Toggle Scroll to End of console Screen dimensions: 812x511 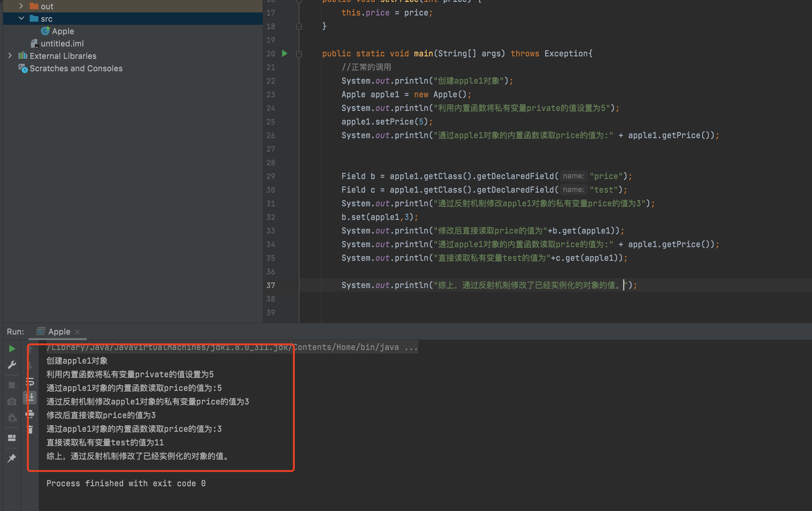point(30,397)
